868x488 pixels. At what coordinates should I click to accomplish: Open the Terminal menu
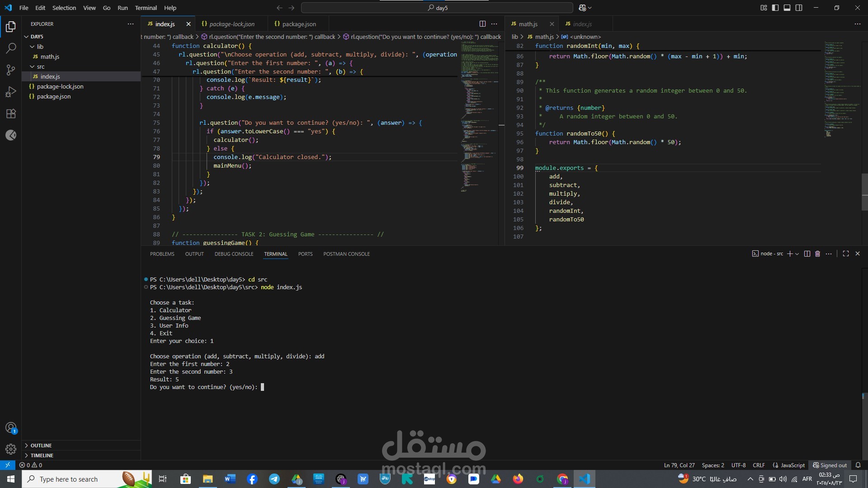pyautogui.click(x=146, y=8)
